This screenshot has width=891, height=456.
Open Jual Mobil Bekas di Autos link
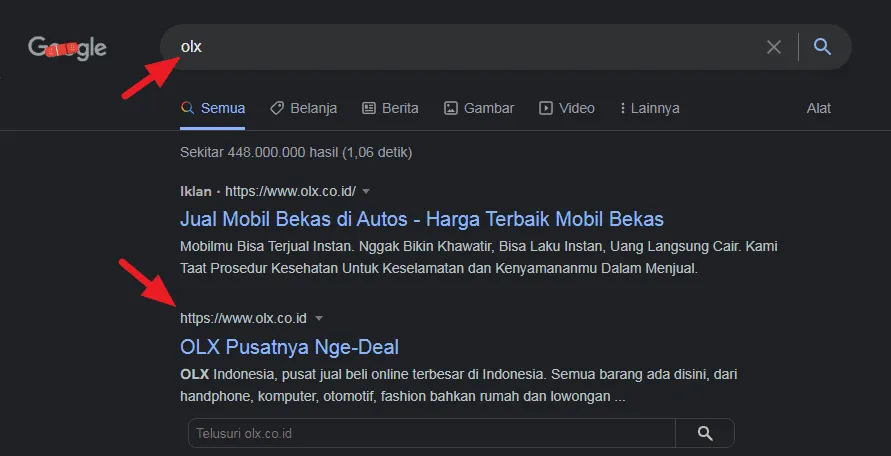pos(422,219)
